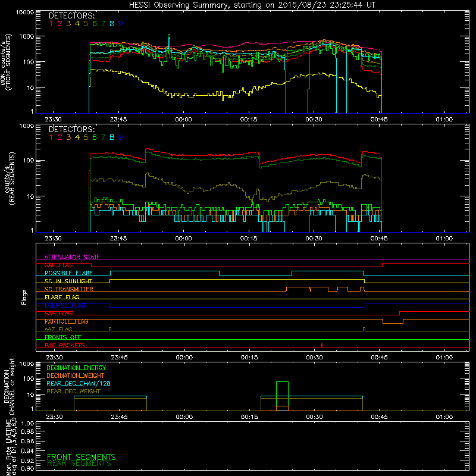Click the red BAD_PACKETS tick mark near 00:32
476x476 pixels.
pyautogui.click(x=322, y=345)
